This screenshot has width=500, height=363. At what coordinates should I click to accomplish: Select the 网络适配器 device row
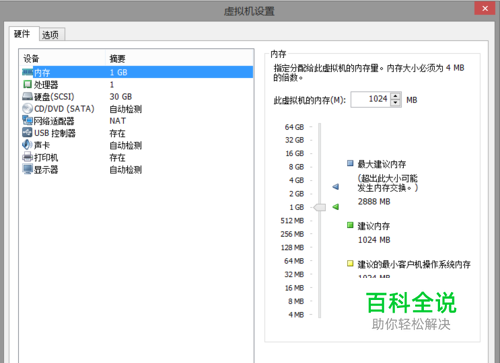[x=137, y=121]
